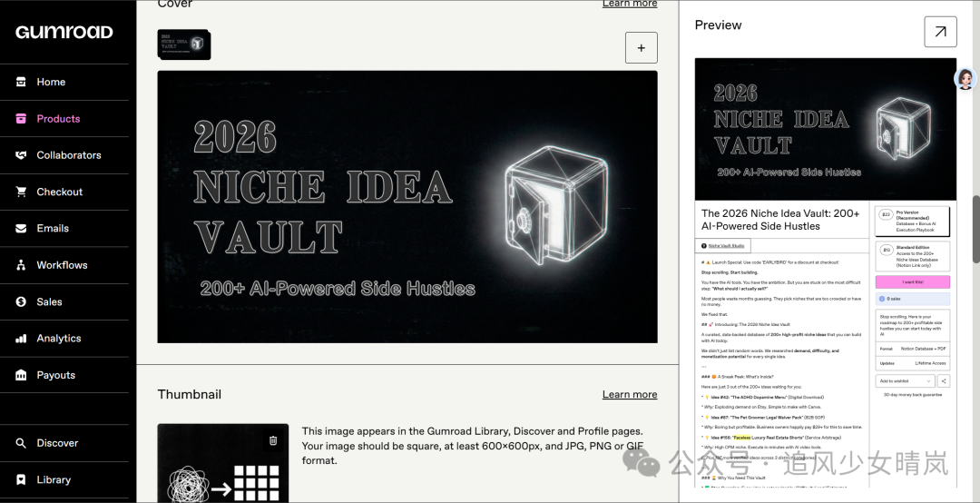980x503 pixels.
Task: Delete the thumbnail with the trash icon
Action: [x=273, y=440]
